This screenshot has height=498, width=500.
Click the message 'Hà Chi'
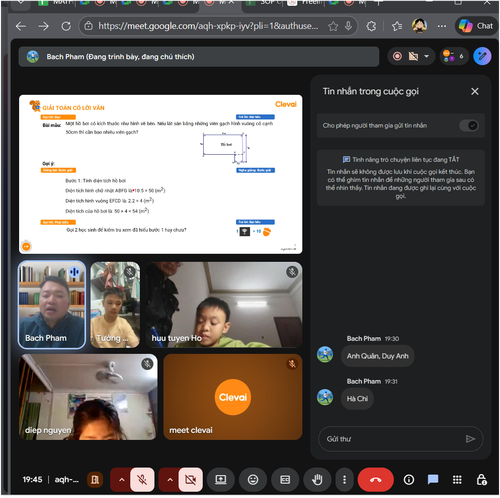[x=357, y=399]
